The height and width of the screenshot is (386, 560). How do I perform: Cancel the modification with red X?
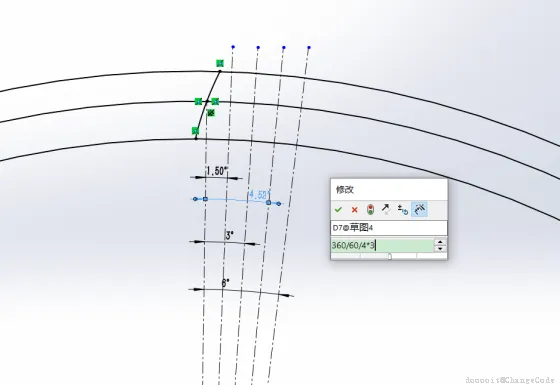point(354,210)
